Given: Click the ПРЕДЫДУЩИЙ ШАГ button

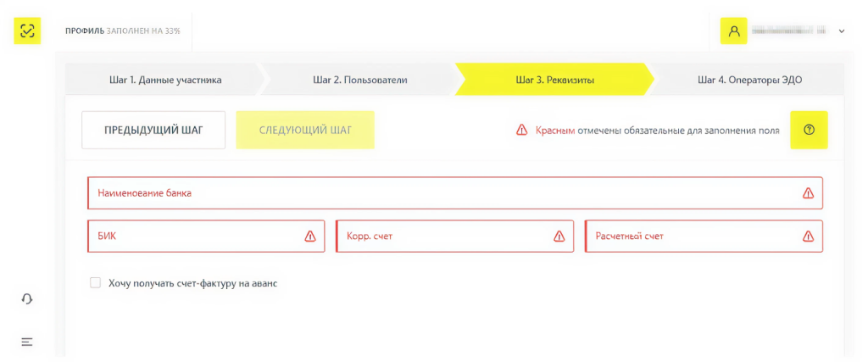Looking at the screenshot, I should click(153, 130).
